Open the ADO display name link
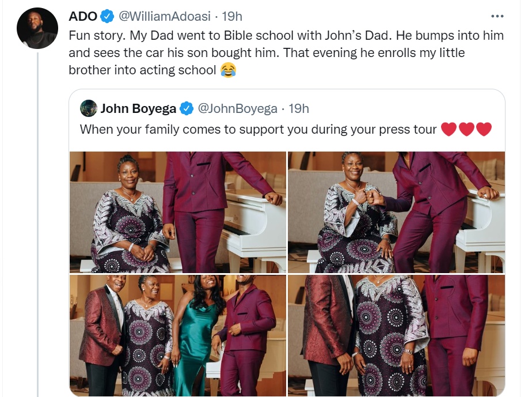The height and width of the screenshot is (397, 532). [82, 16]
